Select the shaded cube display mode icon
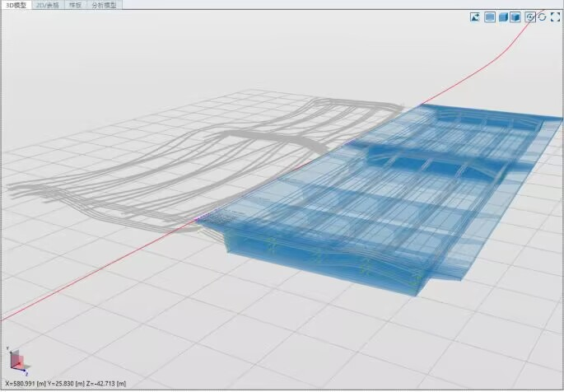Screen dimensions: 564x392 [502, 16]
